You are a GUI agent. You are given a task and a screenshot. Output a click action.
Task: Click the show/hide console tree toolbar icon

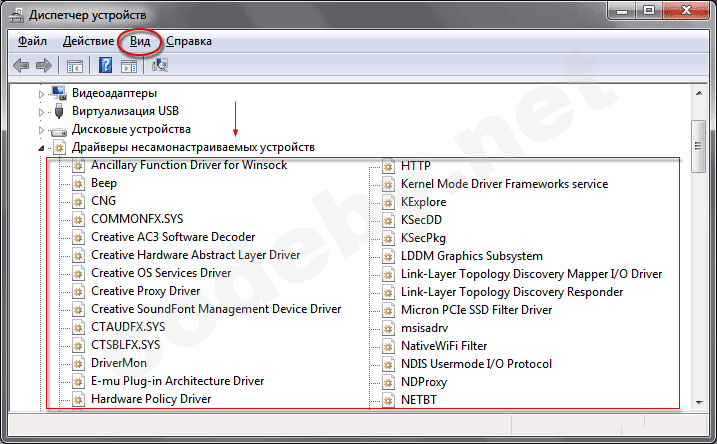pyautogui.click(x=75, y=66)
